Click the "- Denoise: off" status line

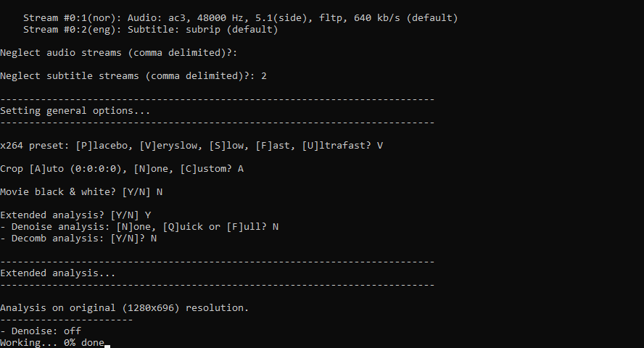[x=41, y=331]
